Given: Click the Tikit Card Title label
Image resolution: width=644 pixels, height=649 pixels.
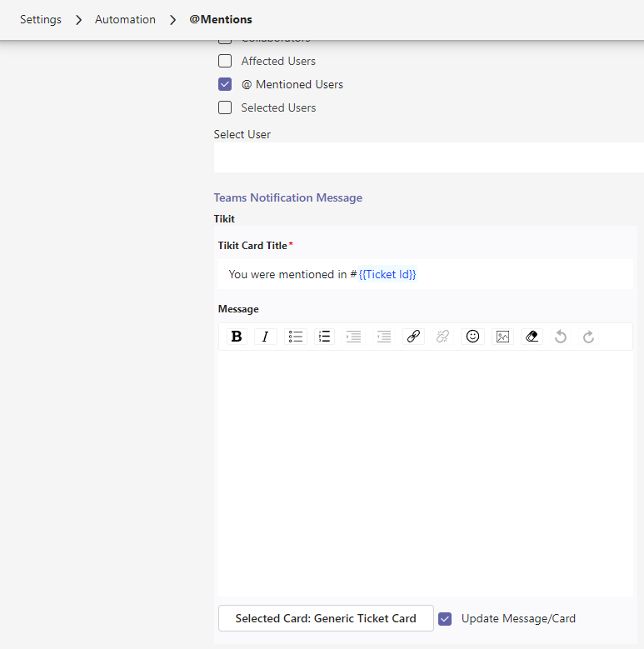Looking at the screenshot, I should click(252, 246).
